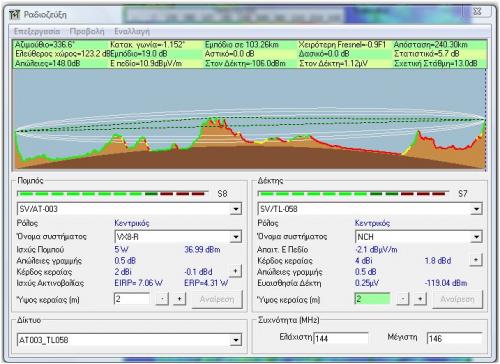The width and height of the screenshot is (500, 364).
Task: Open the Προβολή menu
Action: coord(87,31)
